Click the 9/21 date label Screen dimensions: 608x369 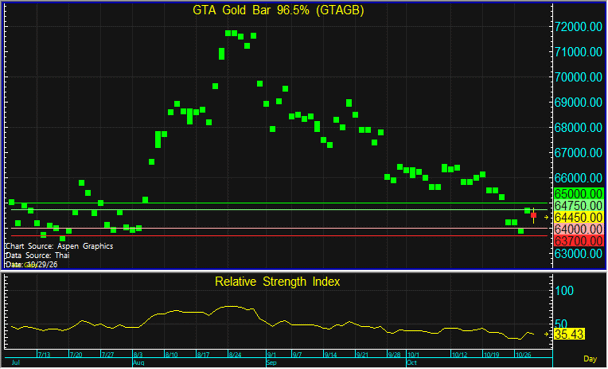pos(362,355)
